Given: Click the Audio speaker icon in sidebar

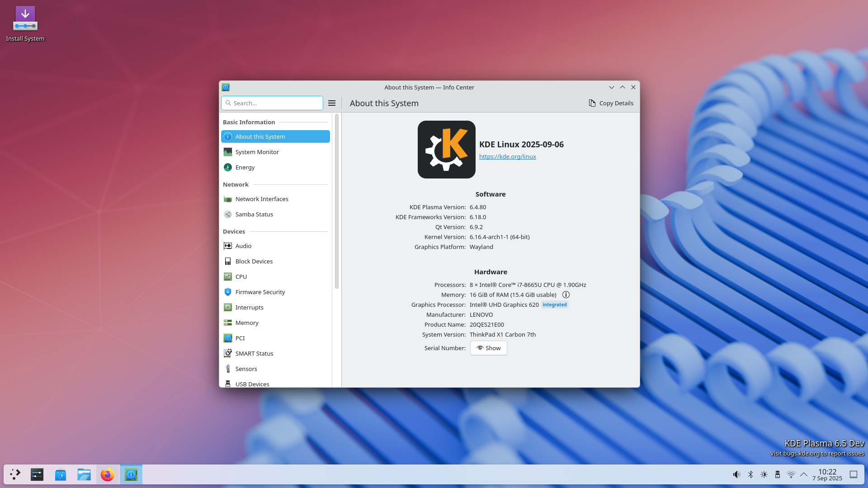Looking at the screenshot, I should 228,246.
